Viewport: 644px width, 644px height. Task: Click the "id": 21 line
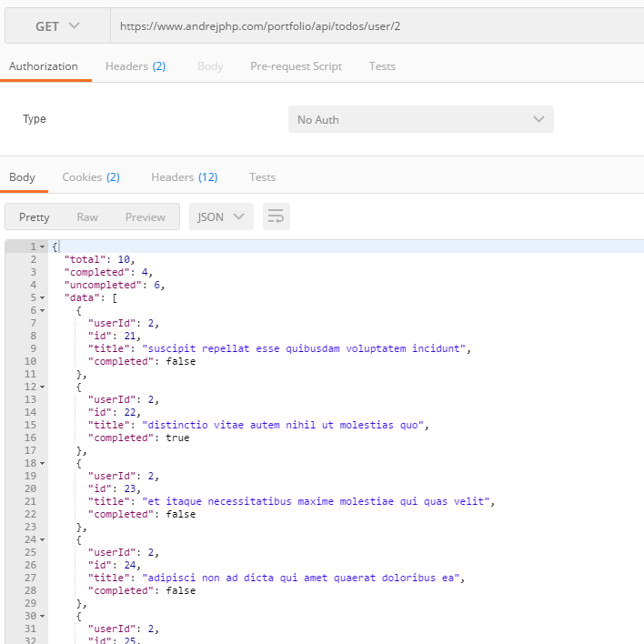[115, 336]
